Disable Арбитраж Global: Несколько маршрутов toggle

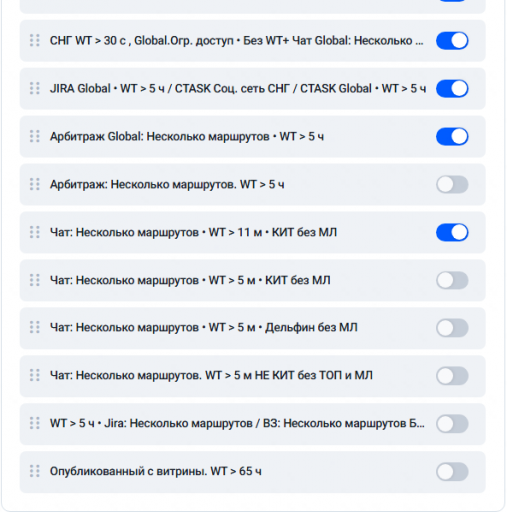click(452, 137)
